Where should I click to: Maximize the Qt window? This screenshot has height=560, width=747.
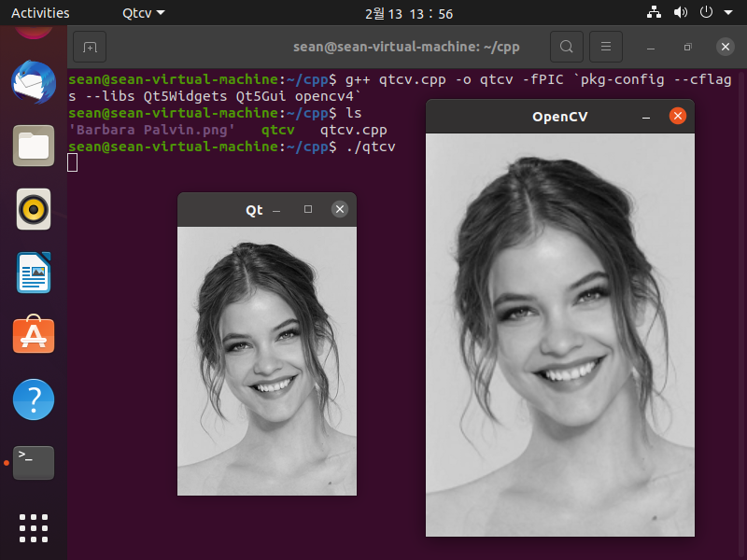point(308,209)
